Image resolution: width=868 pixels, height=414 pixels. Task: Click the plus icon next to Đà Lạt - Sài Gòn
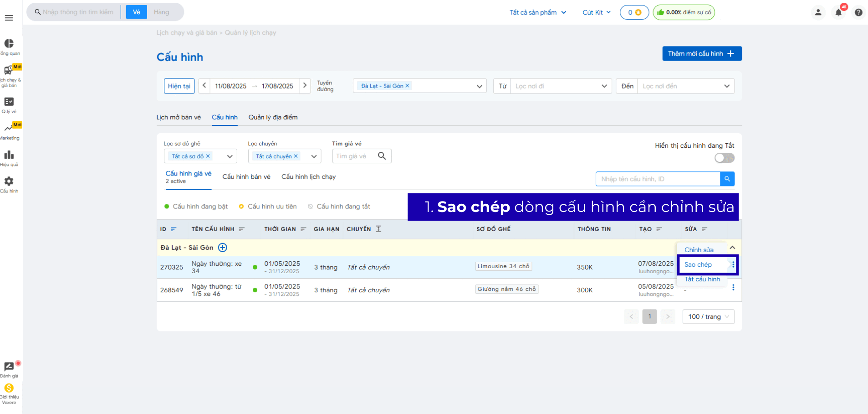point(223,248)
